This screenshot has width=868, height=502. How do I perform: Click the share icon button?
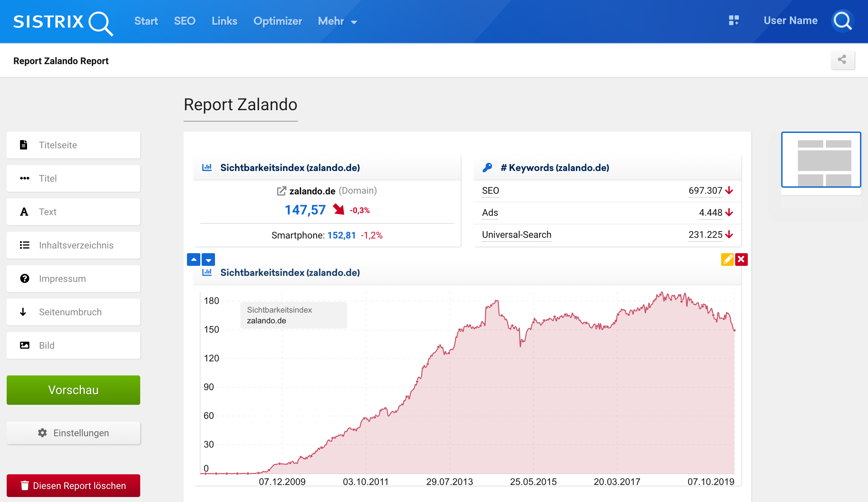pyautogui.click(x=842, y=60)
